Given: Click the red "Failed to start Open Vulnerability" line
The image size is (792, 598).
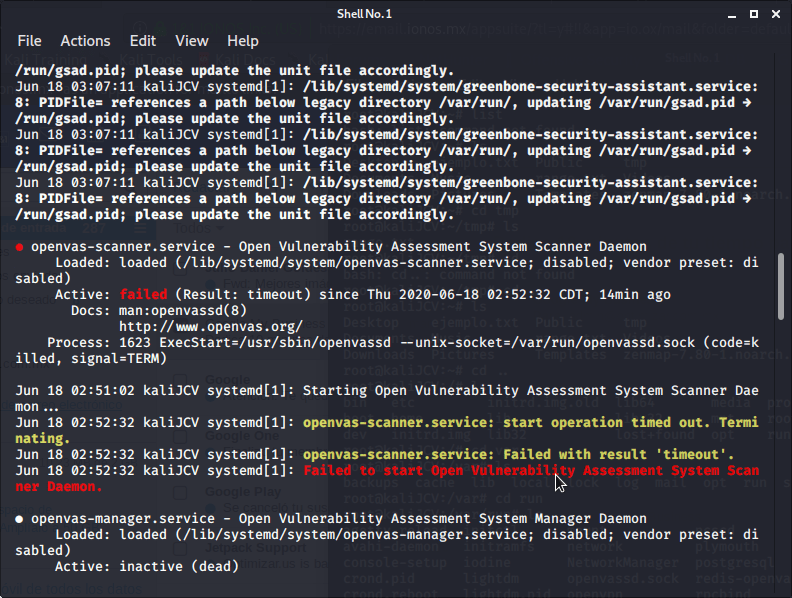Looking at the screenshot, I should (530, 470).
